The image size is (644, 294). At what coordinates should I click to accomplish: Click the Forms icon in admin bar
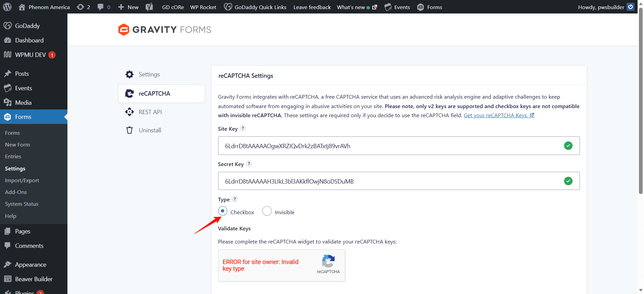pos(420,7)
